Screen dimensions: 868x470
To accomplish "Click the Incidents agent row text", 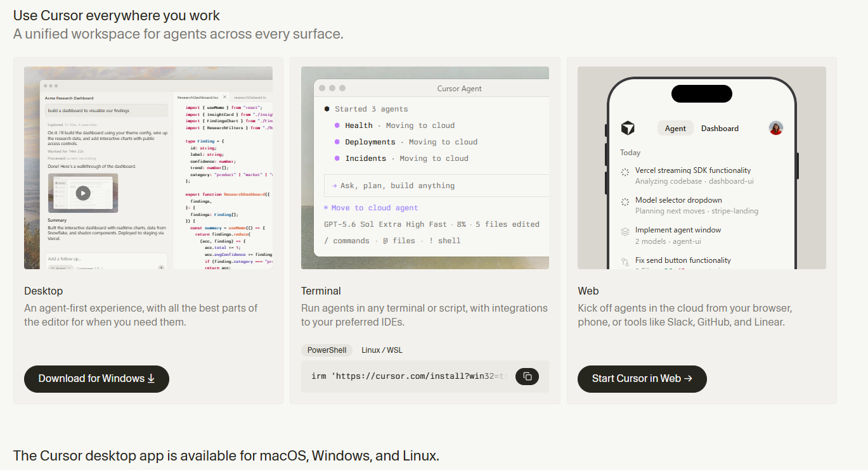I will click(x=406, y=158).
